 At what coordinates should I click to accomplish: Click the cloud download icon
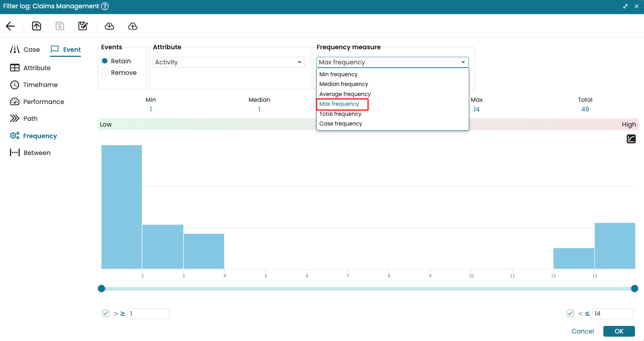click(109, 26)
